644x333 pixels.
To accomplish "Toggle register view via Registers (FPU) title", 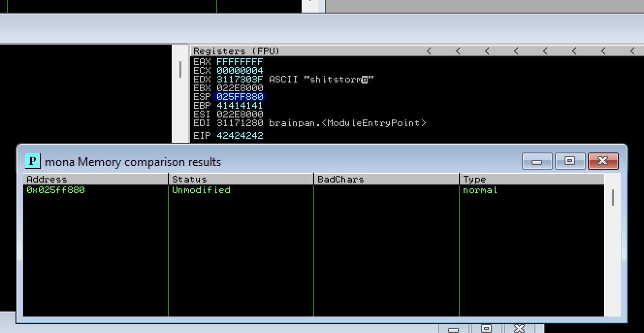I will click(237, 51).
